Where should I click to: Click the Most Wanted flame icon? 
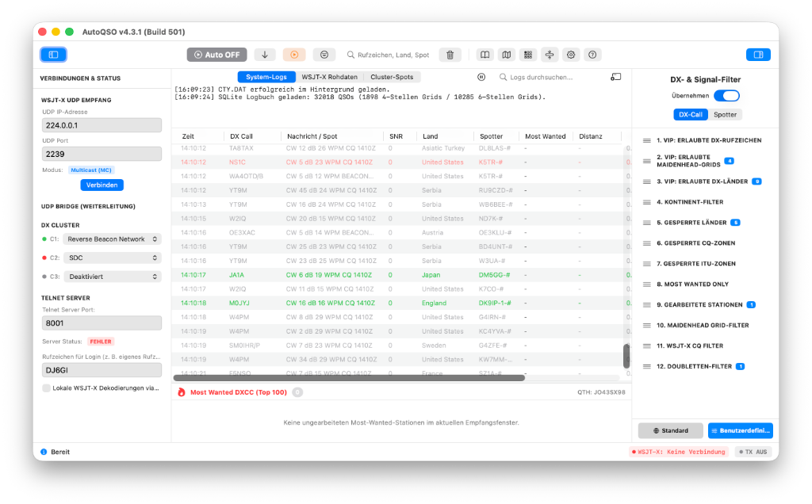pos(182,392)
